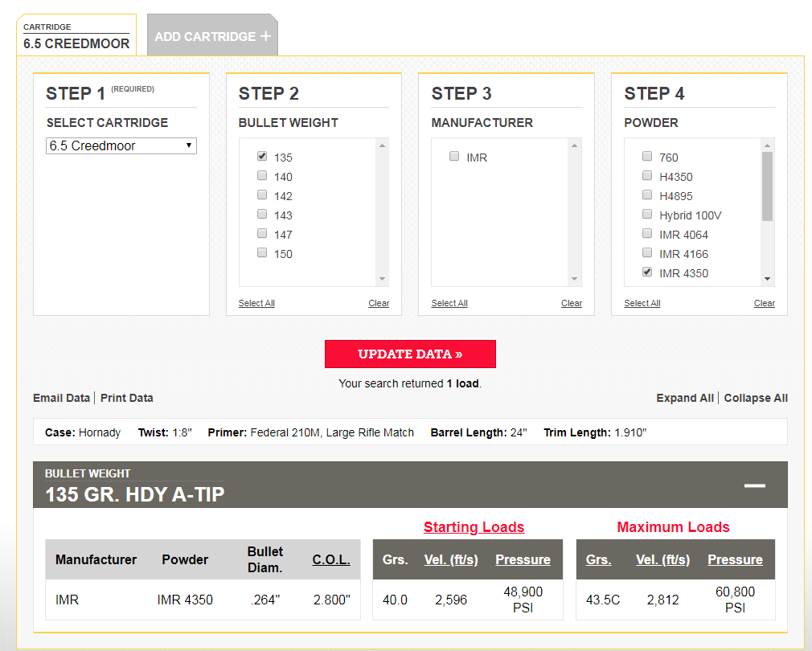812x651 pixels.
Task: Click scroll-down arrow in Bullet Weight list
Action: 382,279
